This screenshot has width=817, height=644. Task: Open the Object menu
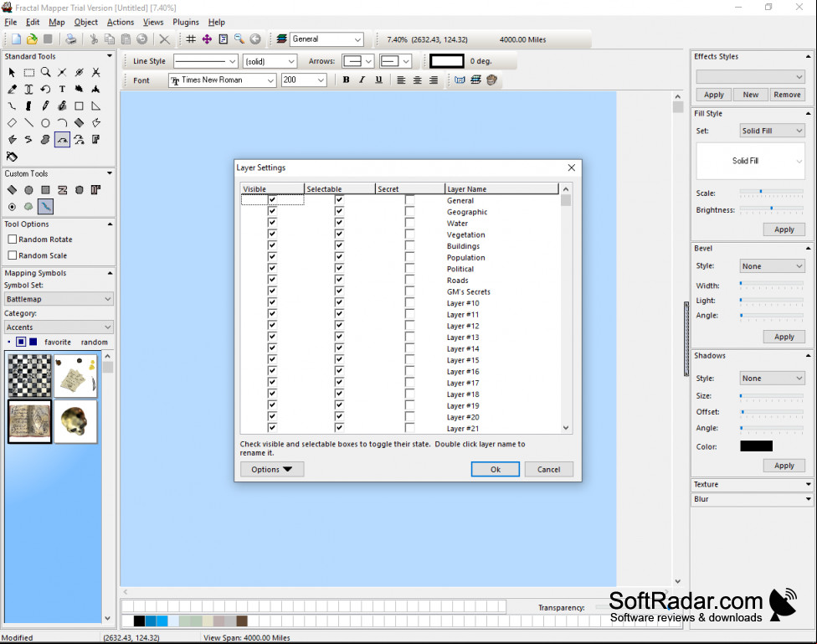[x=86, y=22]
